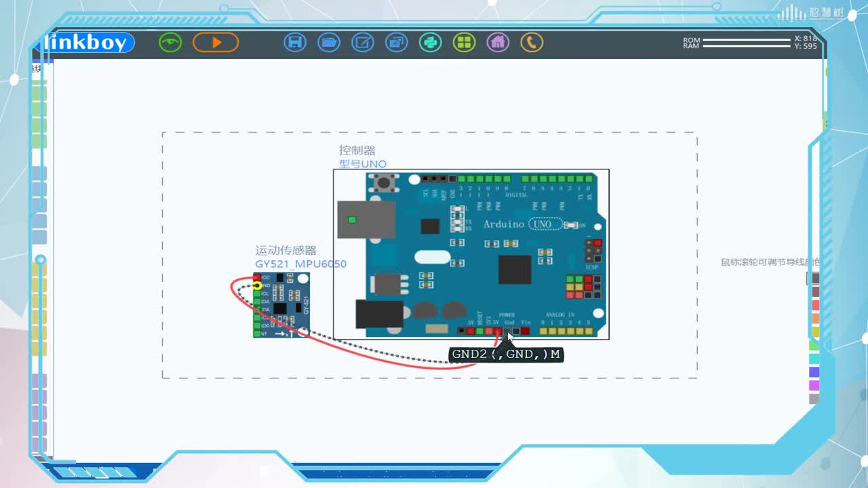Click analog pin 0 on the Arduino

[x=543, y=331]
